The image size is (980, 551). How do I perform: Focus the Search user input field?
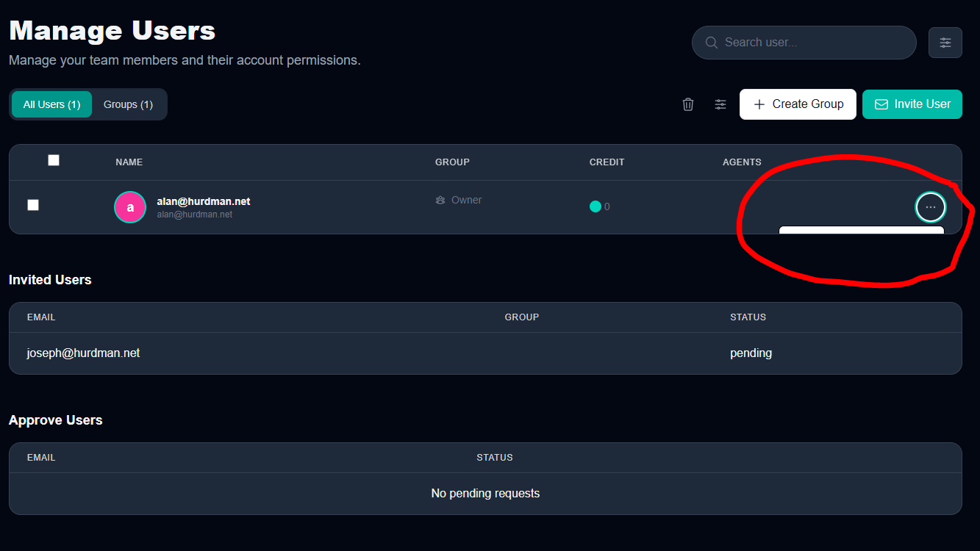point(804,43)
